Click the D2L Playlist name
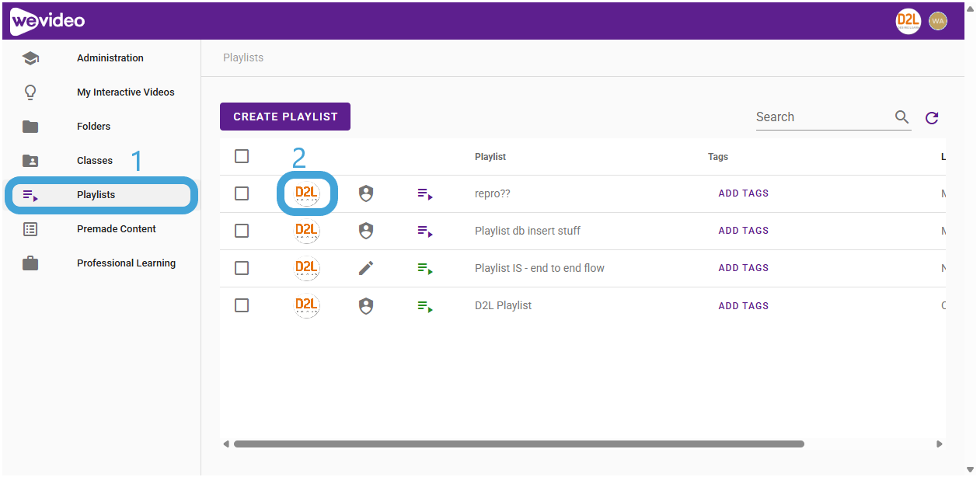This screenshot has height=477, width=980. pos(503,305)
